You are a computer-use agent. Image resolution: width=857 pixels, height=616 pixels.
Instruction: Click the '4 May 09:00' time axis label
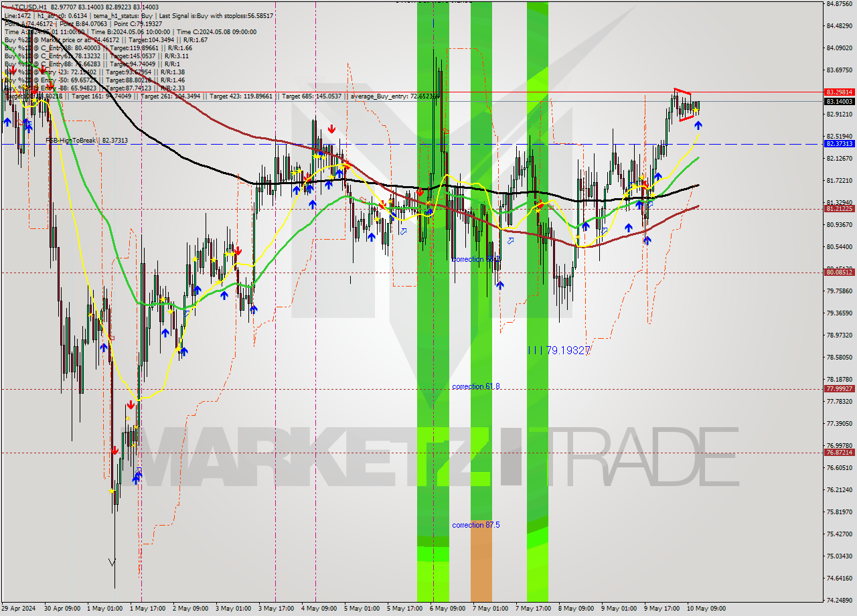(x=320, y=609)
